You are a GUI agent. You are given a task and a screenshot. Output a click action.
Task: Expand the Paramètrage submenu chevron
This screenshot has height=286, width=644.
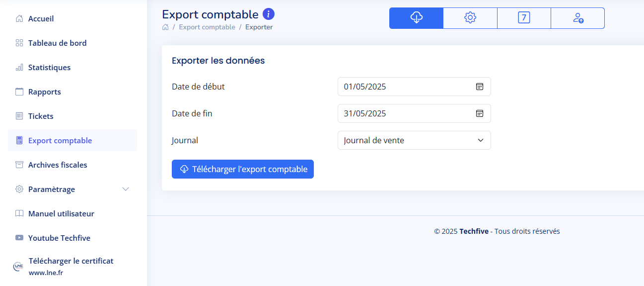pos(126,189)
